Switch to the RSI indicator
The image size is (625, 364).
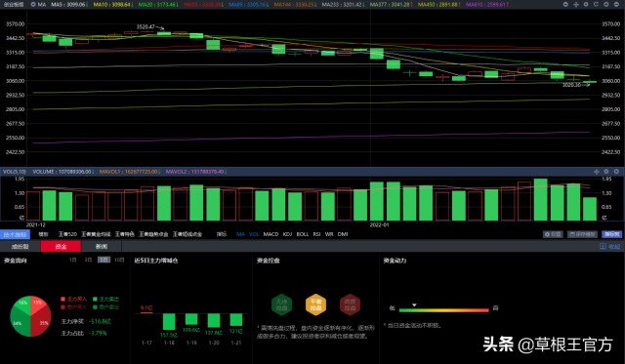click(316, 234)
